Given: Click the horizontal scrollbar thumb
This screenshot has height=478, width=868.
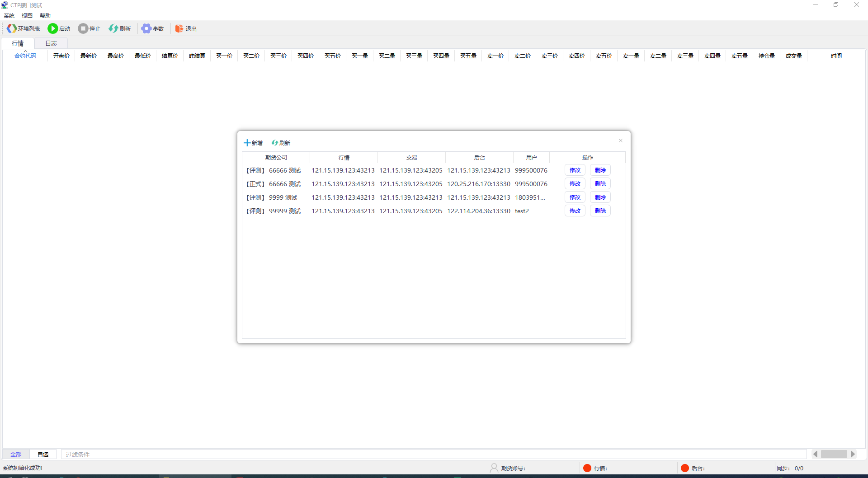Looking at the screenshot, I should pos(834,454).
